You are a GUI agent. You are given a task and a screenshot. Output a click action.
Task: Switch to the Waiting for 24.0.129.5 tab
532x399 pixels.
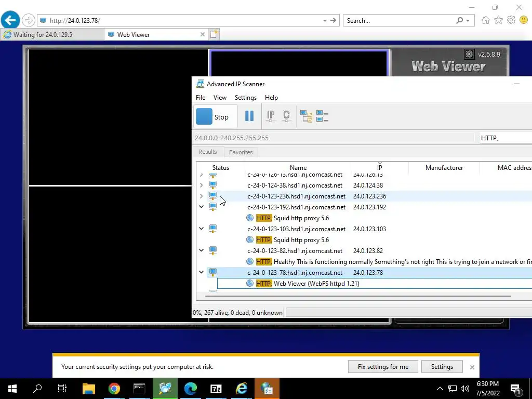pyautogui.click(x=52, y=35)
